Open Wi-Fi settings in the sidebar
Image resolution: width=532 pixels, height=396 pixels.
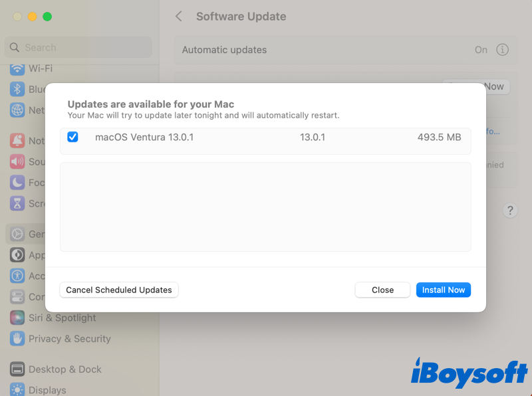click(40, 68)
